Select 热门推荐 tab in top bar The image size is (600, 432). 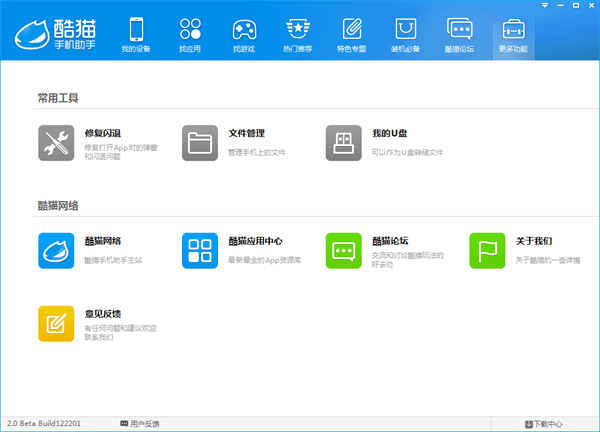point(298,36)
